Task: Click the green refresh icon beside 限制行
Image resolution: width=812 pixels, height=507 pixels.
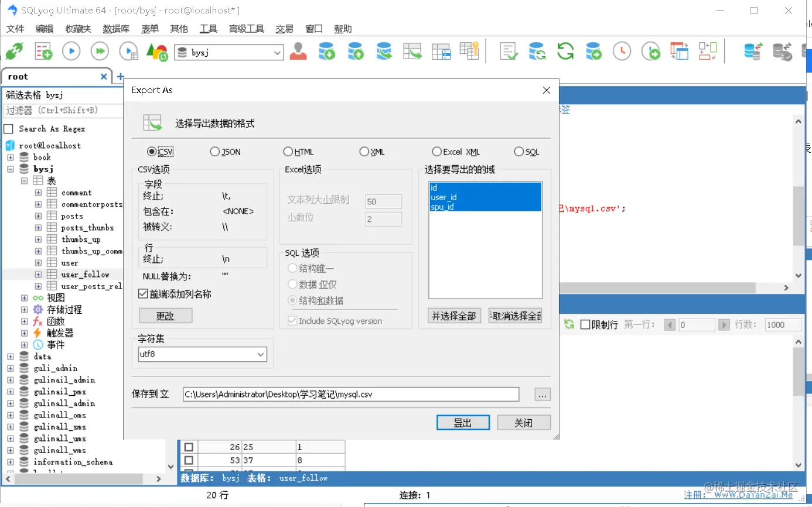Action: 569,324
